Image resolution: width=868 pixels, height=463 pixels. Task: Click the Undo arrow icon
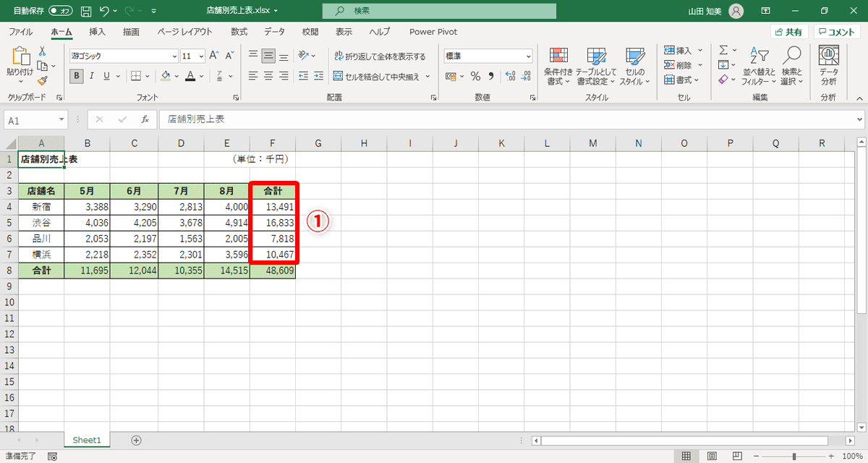coord(104,11)
